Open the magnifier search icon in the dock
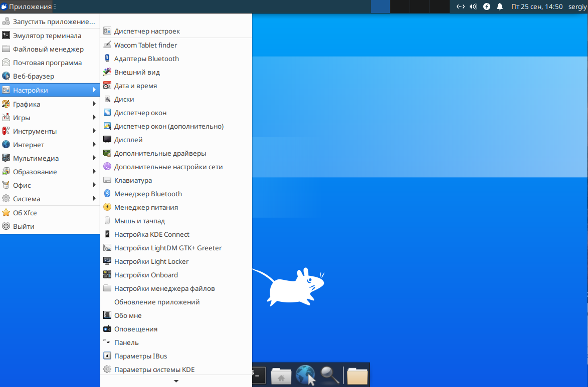This screenshot has width=588, height=387. [330, 375]
